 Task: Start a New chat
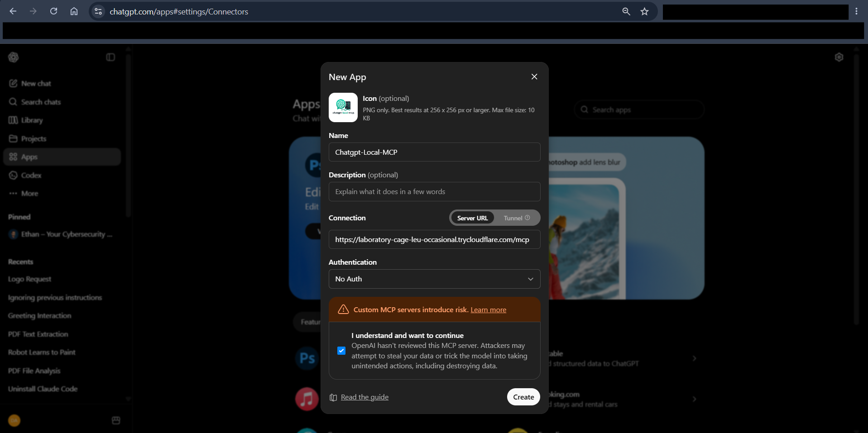point(62,83)
